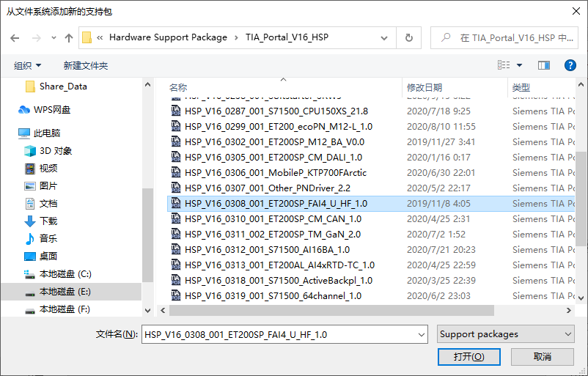Expand the address bar history dropdown
This screenshot has height=376, width=588.
pos(384,37)
